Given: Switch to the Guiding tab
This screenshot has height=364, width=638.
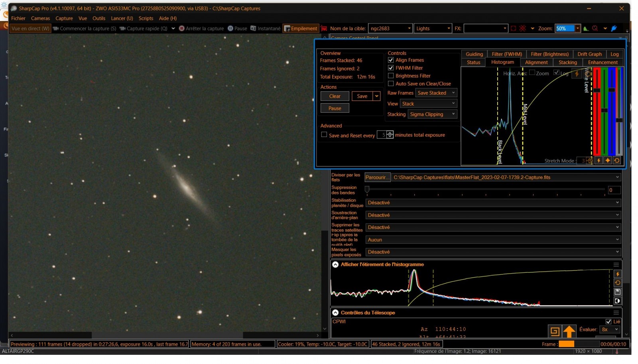Looking at the screenshot, I should (x=474, y=54).
